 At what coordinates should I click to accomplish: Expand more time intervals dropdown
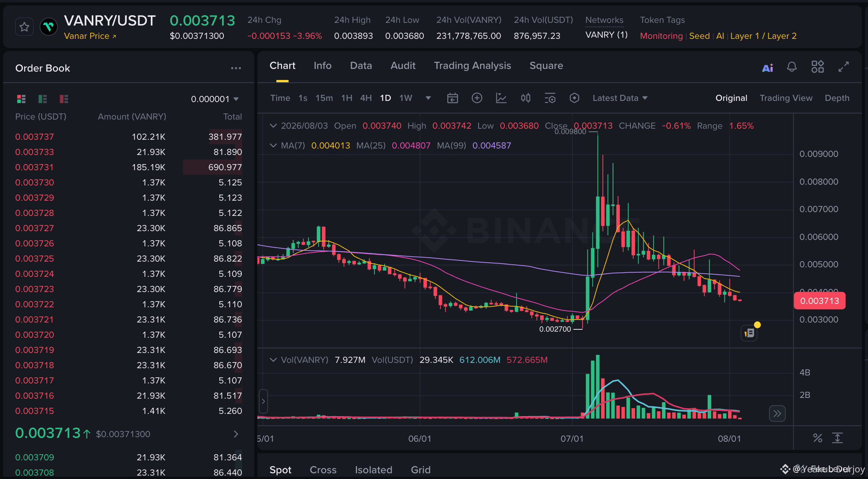[x=428, y=98]
